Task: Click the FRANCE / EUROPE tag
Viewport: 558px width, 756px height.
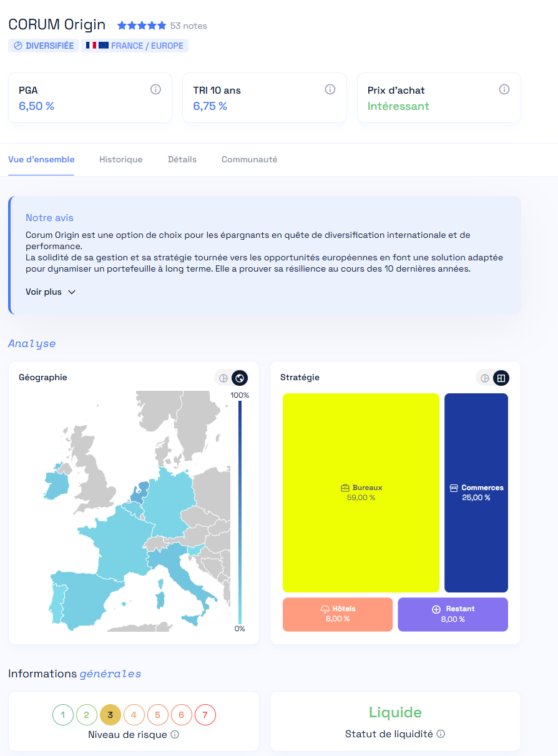Action: (x=135, y=46)
